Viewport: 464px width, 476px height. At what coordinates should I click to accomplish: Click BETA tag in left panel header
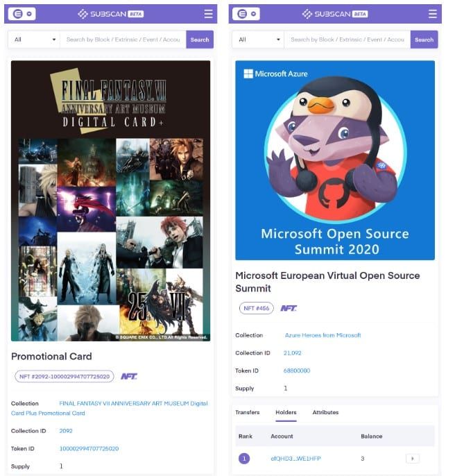[136, 14]
